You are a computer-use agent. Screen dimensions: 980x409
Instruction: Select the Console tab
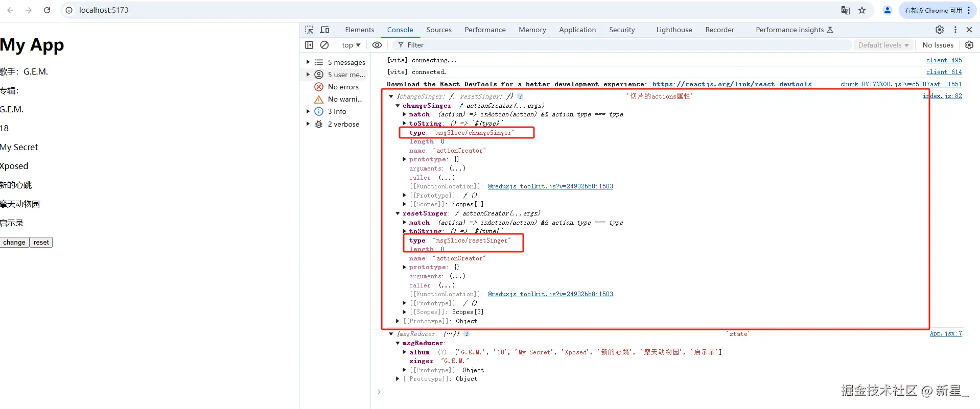coord(400,30)
